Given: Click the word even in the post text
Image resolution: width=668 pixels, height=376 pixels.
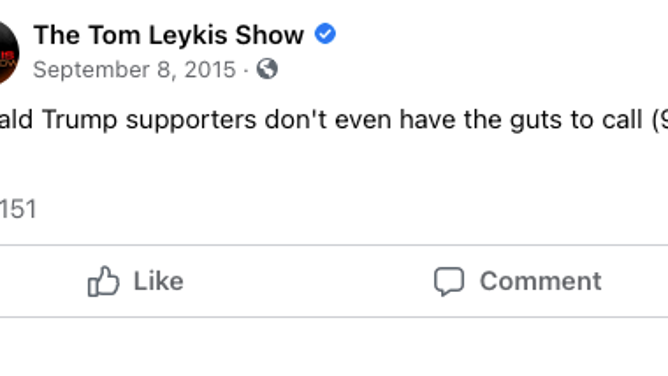Looking at the screenshot, I should tap(363, 120).
